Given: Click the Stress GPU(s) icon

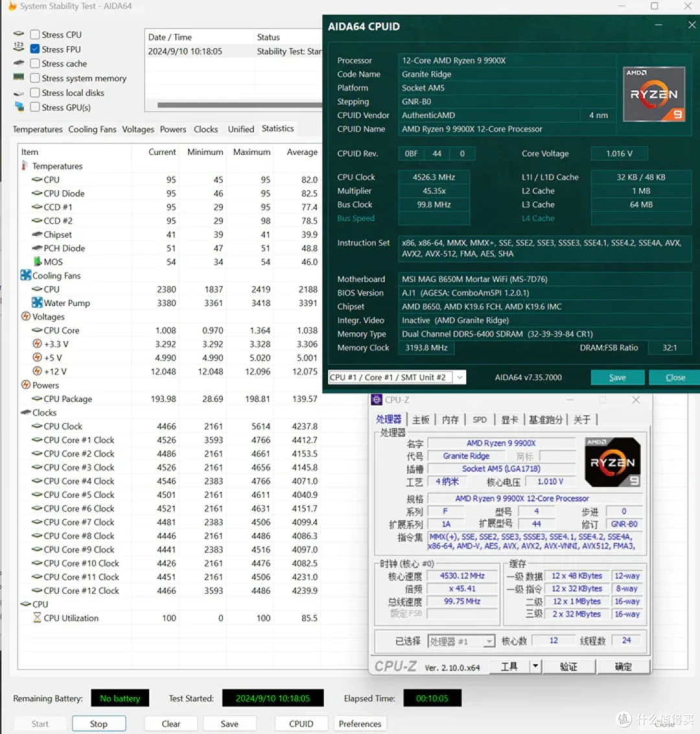Looking at the screenshot, I should point(19,106).
